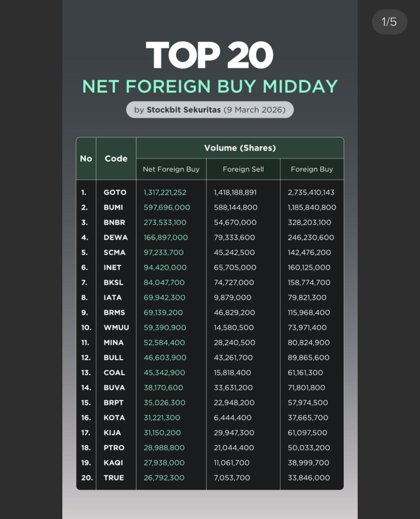Click the IATA stock code

(x=112, y=298)
